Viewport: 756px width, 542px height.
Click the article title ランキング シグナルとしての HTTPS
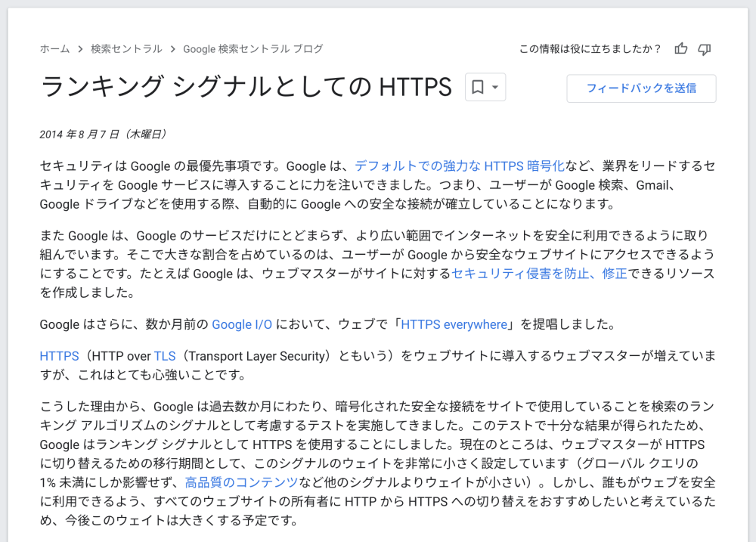(246, 87)
